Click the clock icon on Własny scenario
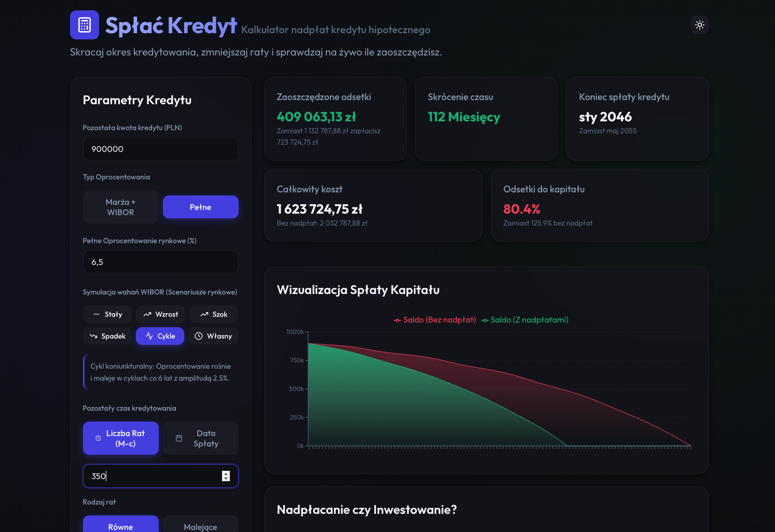775x532 pixels. 199,337
